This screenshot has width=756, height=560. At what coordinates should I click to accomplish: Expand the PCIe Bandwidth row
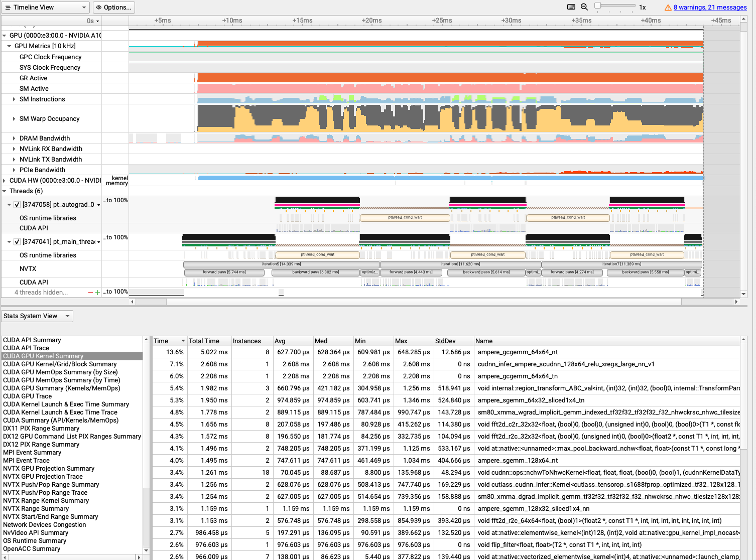pyautogui.click(x=14, y=170)
